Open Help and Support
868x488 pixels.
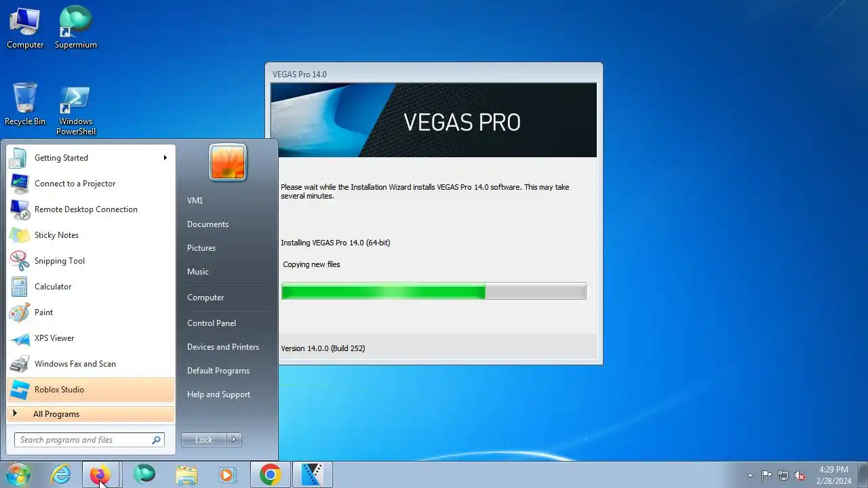tap(218, 394)
